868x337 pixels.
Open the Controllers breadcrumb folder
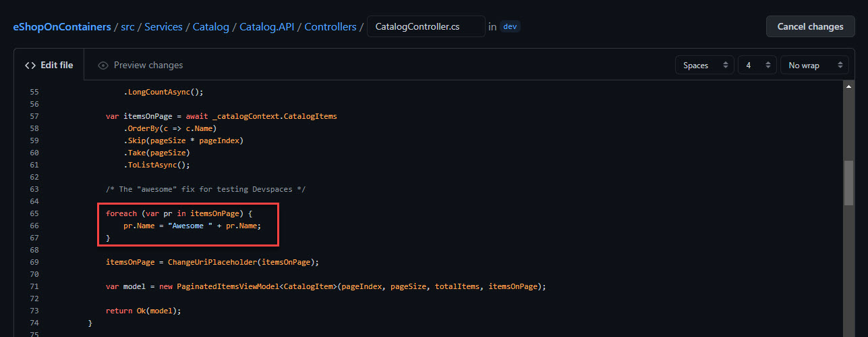[330, 27]
